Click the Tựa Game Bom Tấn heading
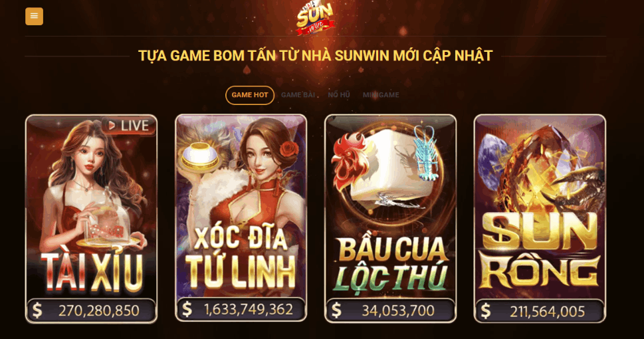Viewport: 644px width, 339px height. point(316,56)
